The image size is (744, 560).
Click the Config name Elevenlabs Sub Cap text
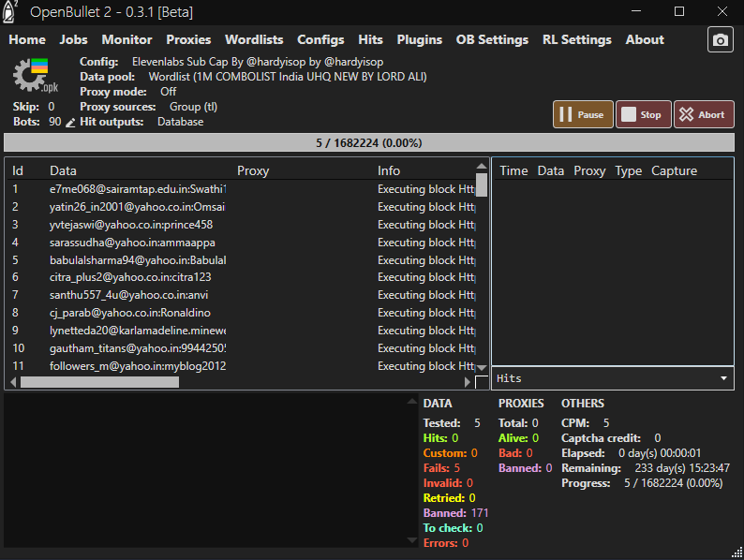click(258, 62)
